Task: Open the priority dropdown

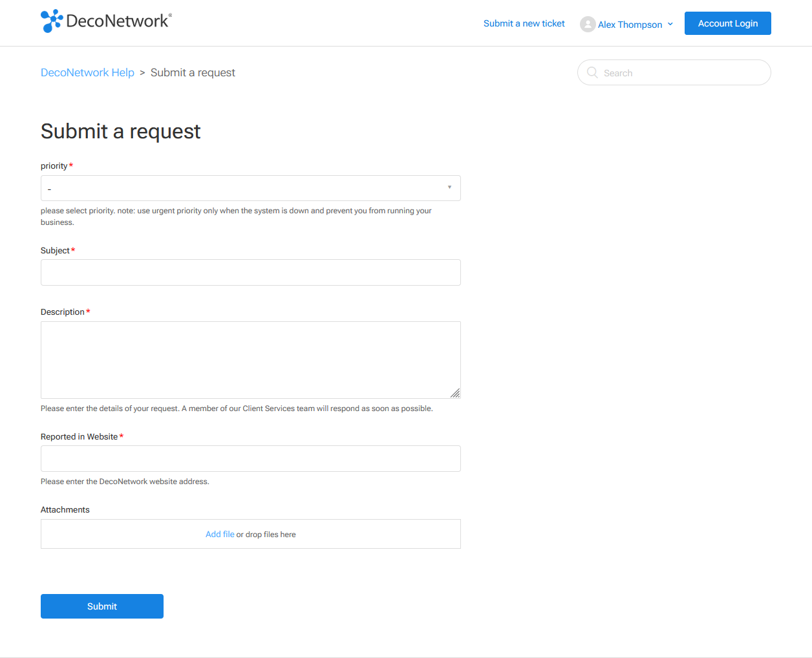Action: 250,187
